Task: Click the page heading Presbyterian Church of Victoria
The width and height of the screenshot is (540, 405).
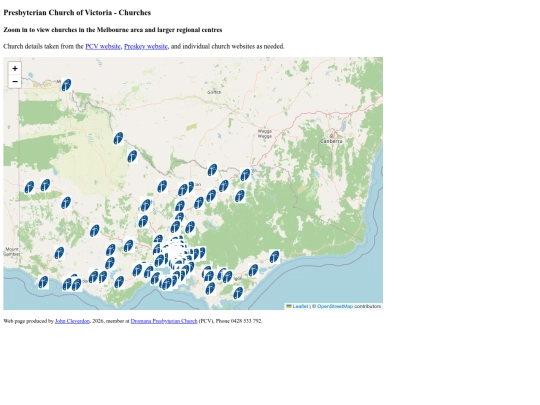Action: 77,12
